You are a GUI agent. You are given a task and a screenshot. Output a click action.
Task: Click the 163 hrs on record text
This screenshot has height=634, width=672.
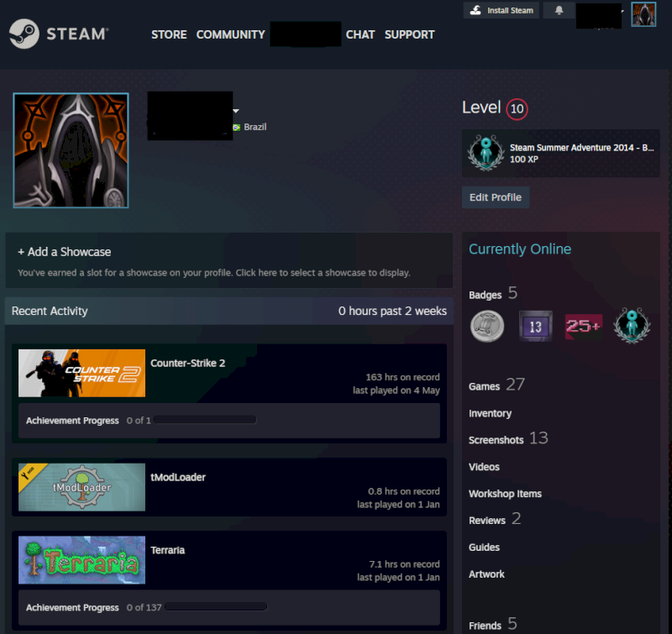(402, 377)
